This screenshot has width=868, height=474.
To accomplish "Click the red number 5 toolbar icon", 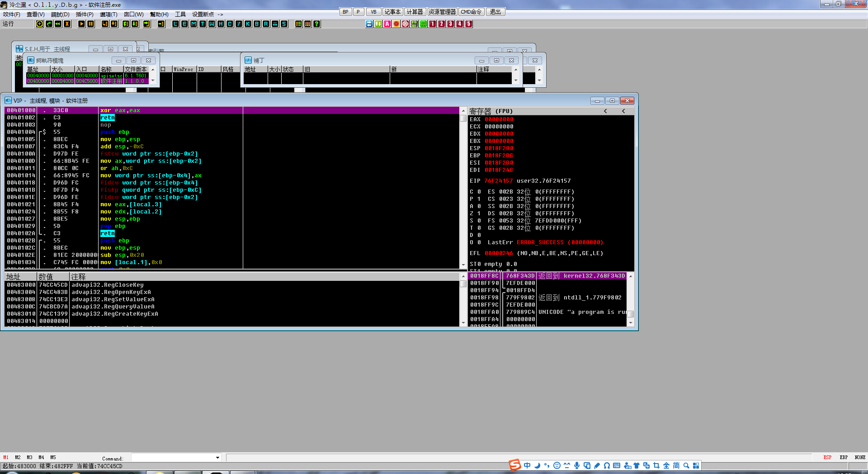I will point(468,24).
